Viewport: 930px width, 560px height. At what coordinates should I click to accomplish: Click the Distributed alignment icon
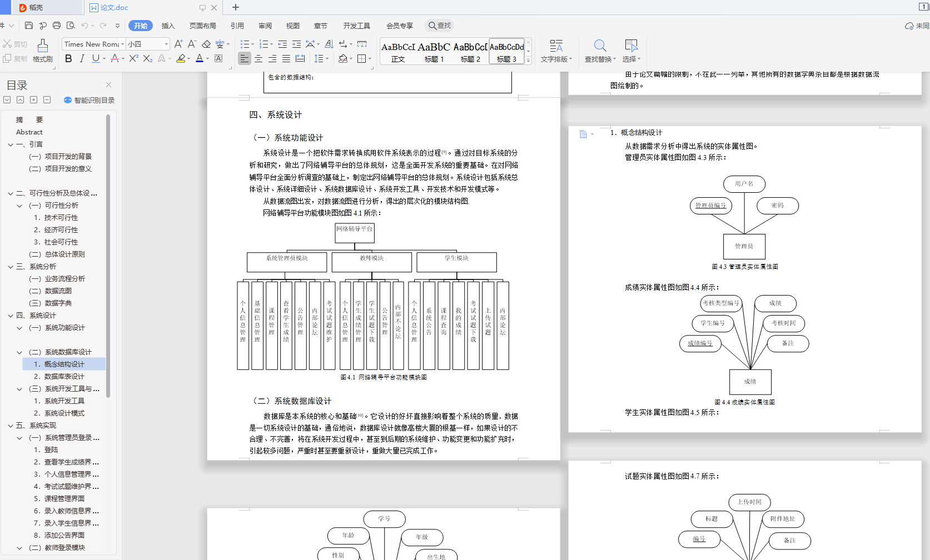[x=300, y=58]
